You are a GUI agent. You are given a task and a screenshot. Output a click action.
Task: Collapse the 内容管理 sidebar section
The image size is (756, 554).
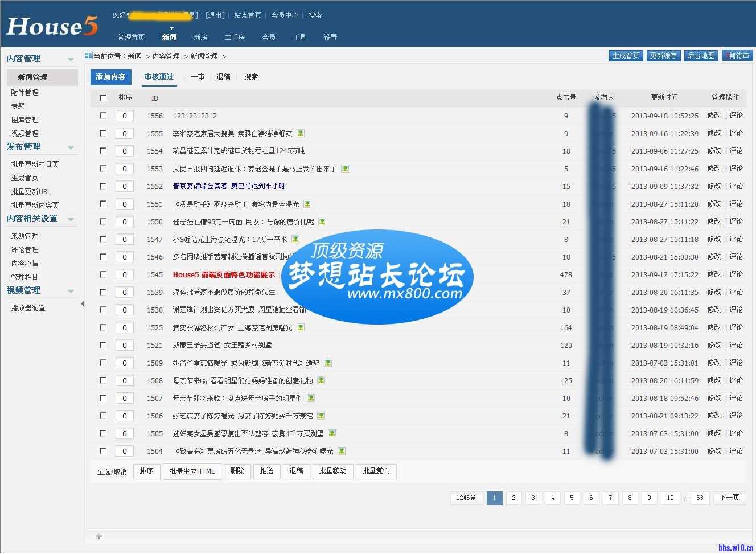pos(71,59)
